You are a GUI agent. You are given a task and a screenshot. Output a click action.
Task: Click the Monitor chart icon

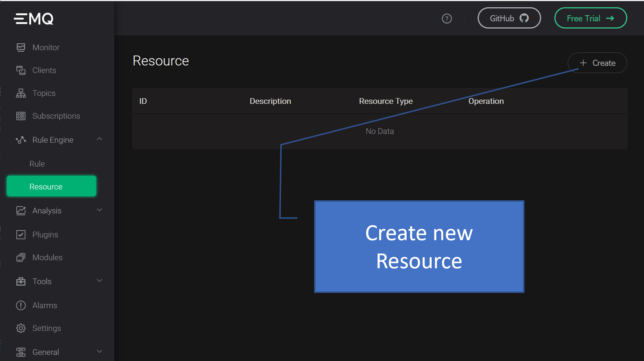[x=21, y=47]
